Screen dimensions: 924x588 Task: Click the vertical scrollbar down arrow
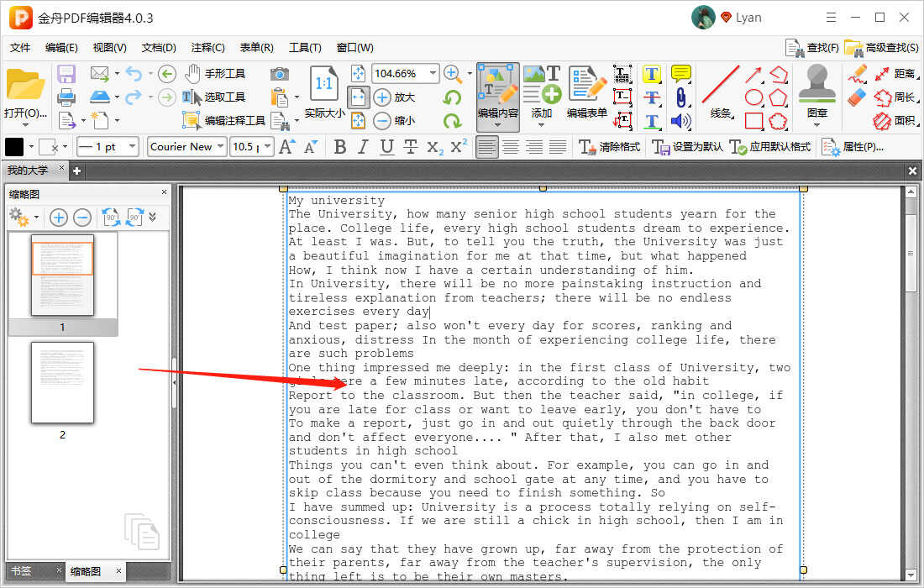click(911, 575)
